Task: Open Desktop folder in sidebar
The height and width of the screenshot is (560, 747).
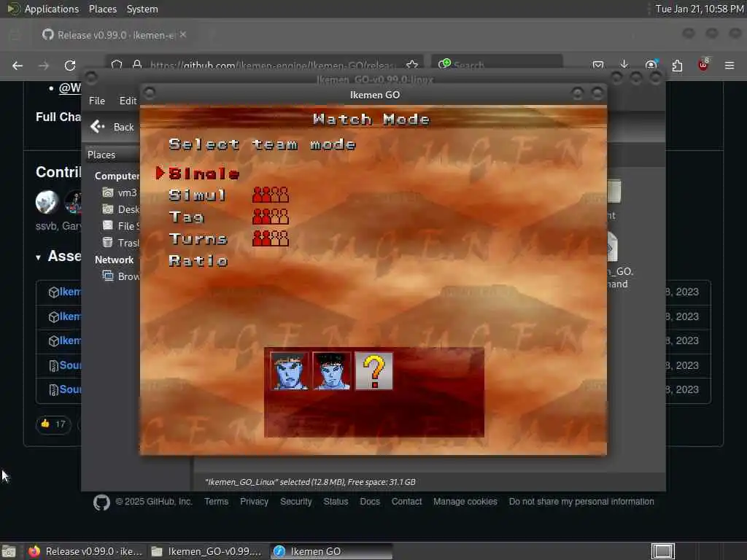Action: click(x=121, y=209)
